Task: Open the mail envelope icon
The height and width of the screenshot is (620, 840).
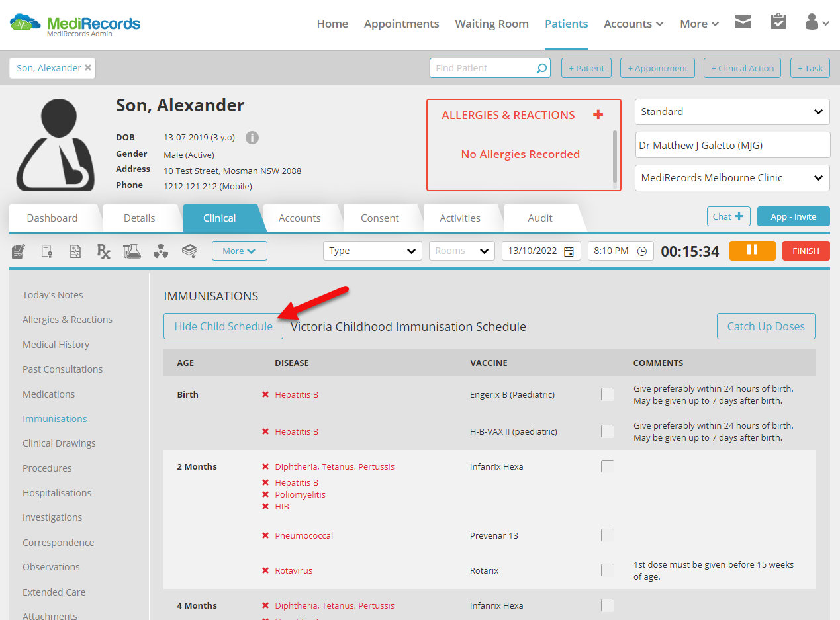Action: point(743,22)
